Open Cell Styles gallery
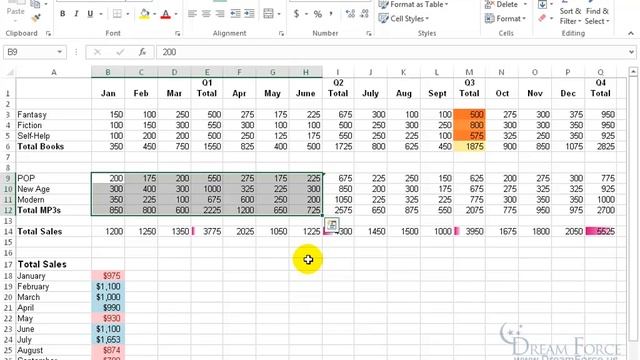 click(404, 18)
